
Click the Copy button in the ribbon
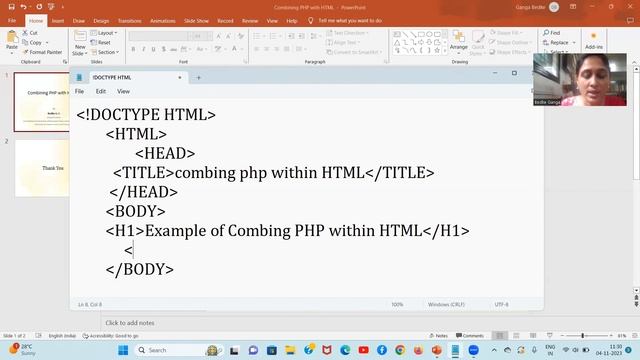[32, 42]
